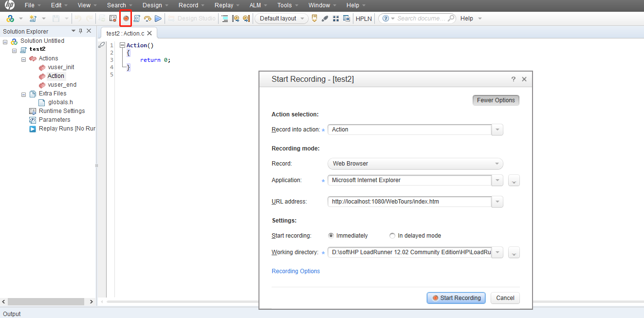Browse for Working directory with ellipsis button

(x=514, y=253)
